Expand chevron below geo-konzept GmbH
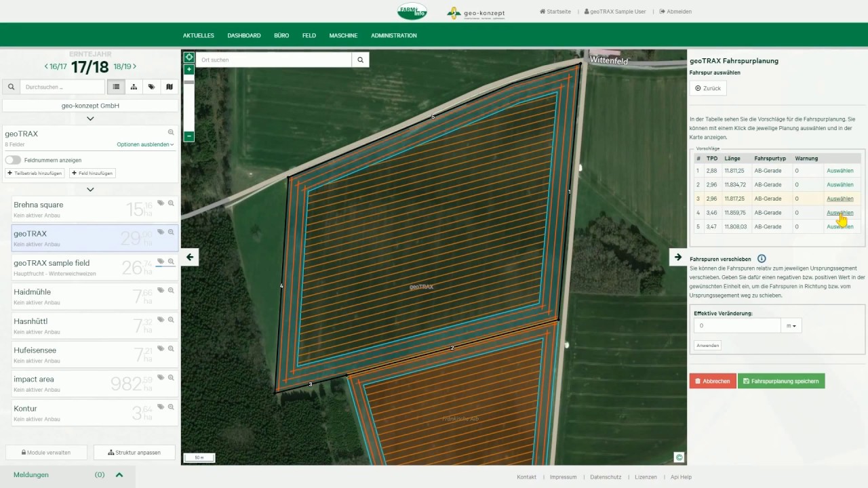868x488 pixels. pyautogui.click(x=90, y=119)
